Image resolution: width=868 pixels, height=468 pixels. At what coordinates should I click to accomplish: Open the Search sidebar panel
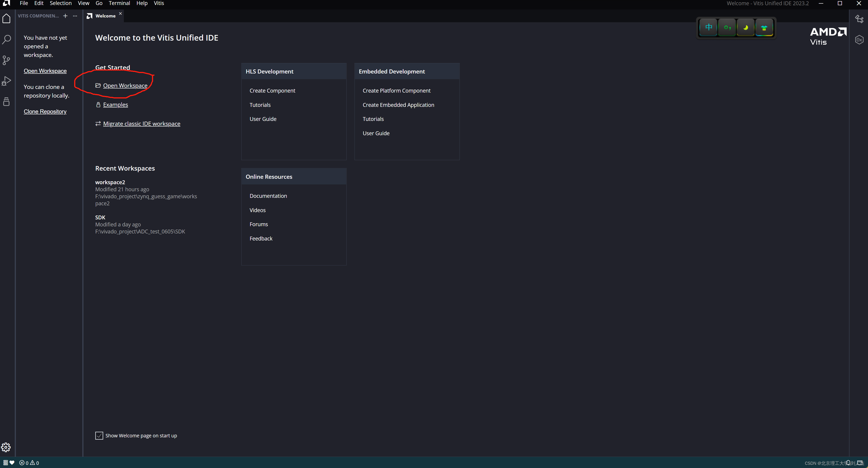6,39
